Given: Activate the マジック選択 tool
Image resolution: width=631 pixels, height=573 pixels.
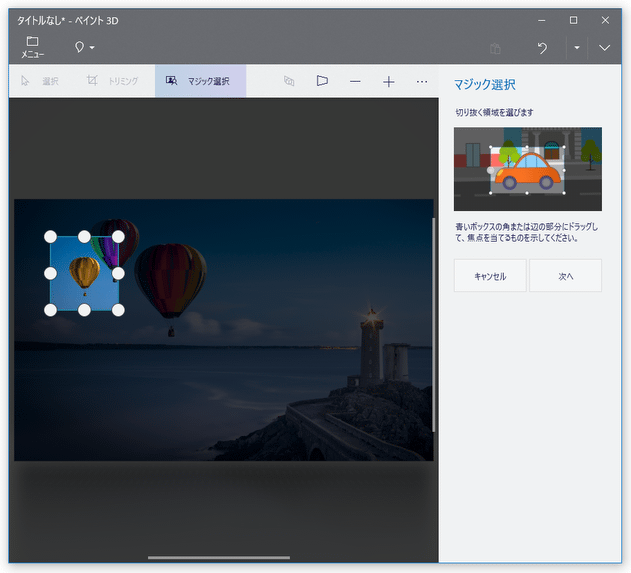Looking at the screenshot, I should coord(200,81).
